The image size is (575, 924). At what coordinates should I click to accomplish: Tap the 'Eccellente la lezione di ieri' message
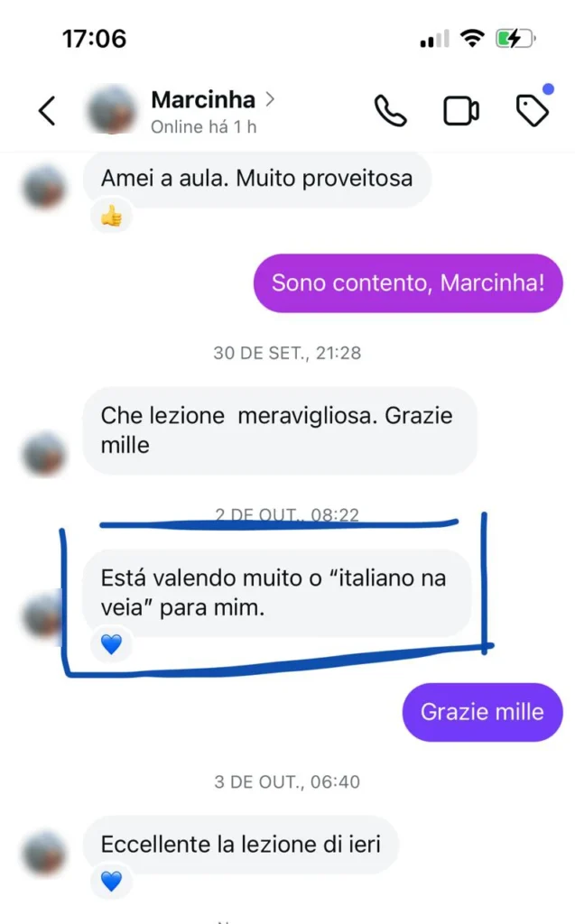point(241,845)
